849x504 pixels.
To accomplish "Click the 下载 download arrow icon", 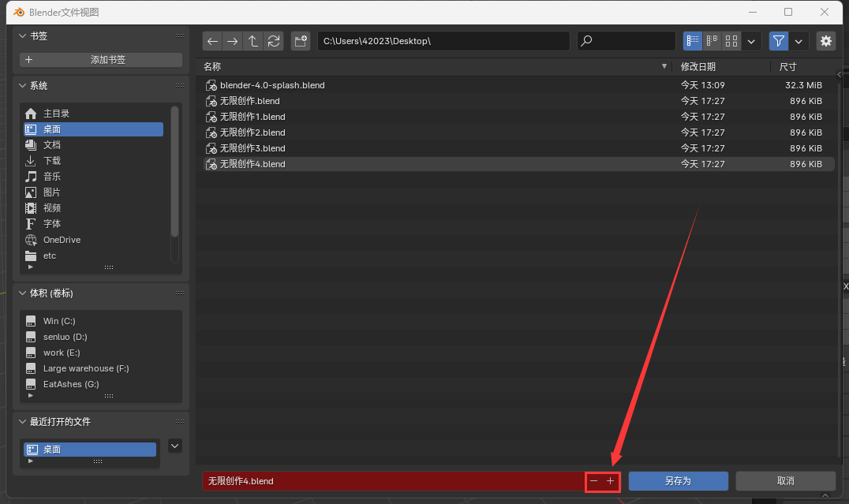I will pyautogui.click(x=31, y=161).
